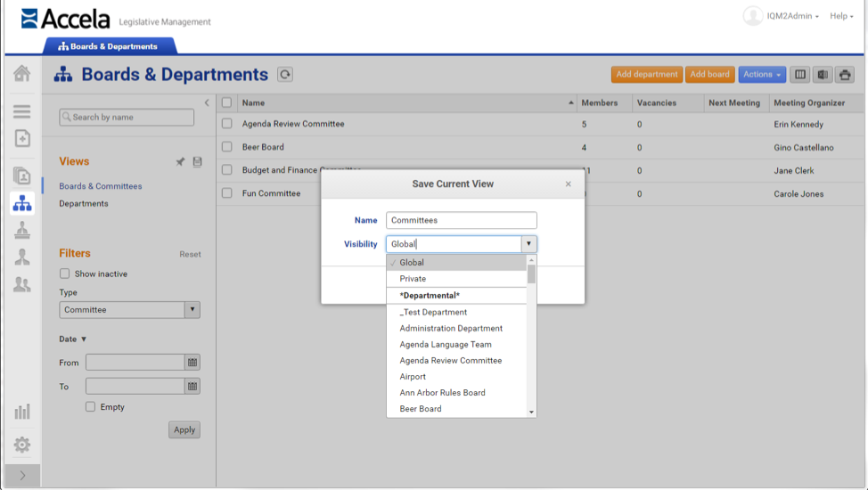Open Boards & Committees view
Viewport: 868px width, 490px height.
tap(100, 186)
